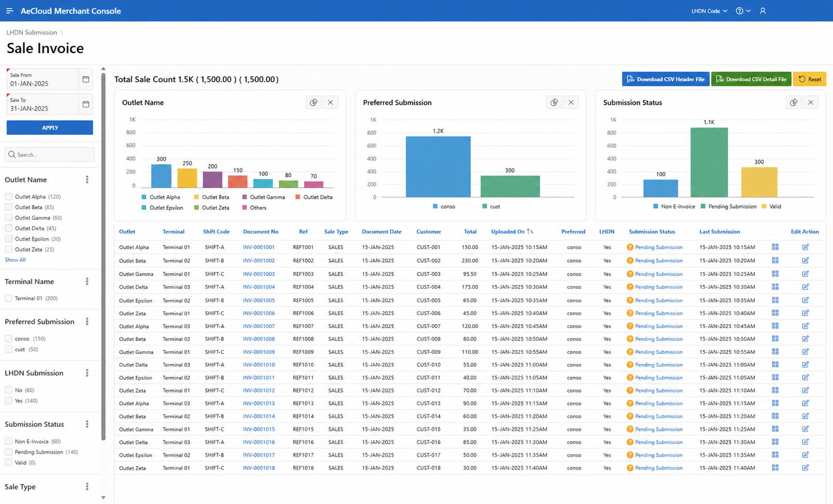Open the Sale To calendar picker
The image size is (833, 504).
coord(86,105)
